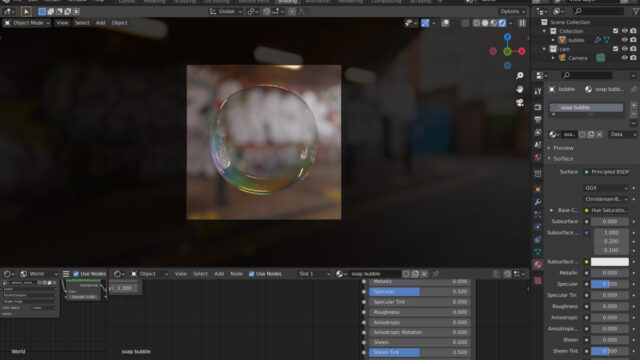The width and height of the screenshot is (640, 360).
Task: Add a new material slot
Action: pos(633,105)
